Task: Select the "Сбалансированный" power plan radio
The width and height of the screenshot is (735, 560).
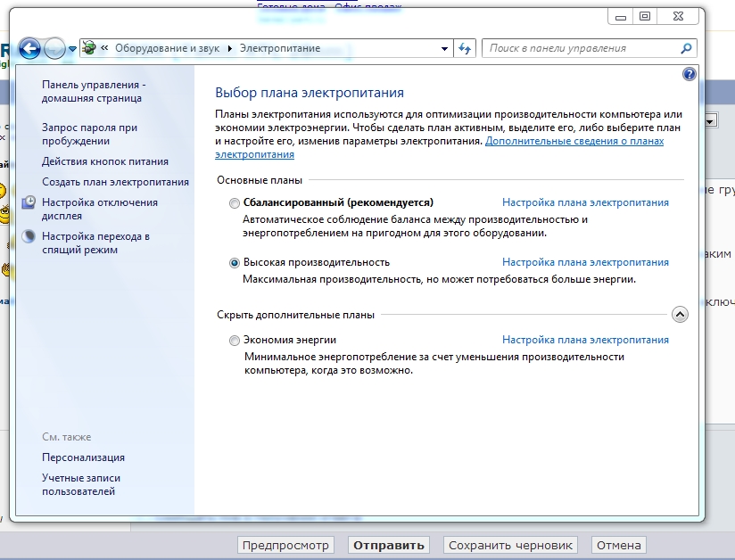Action: pos(234,203)
